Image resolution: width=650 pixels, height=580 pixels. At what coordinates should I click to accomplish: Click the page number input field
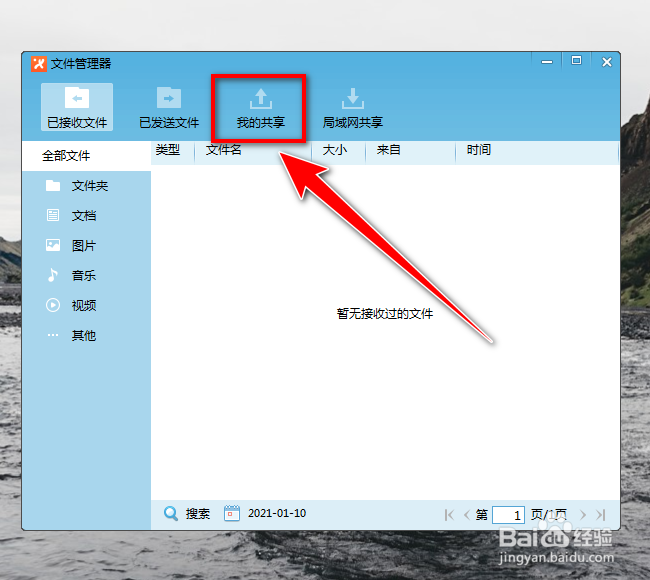[x=508, y=515]
